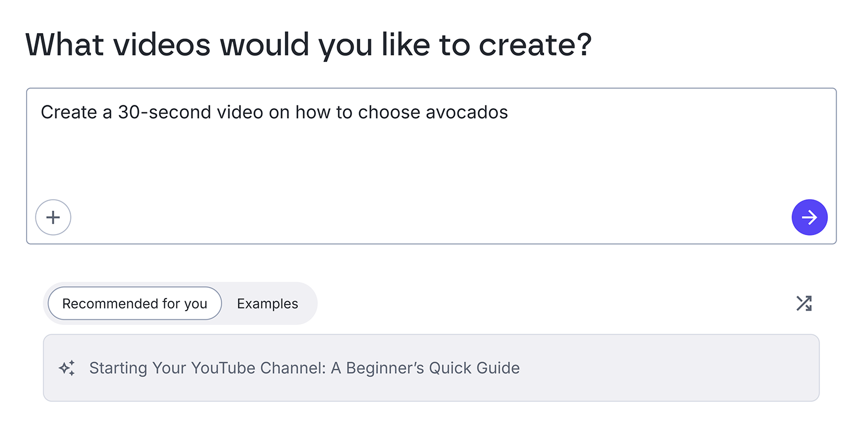
Task: Submit the avocado video prompt via the arrow
Action: [809, 217]
